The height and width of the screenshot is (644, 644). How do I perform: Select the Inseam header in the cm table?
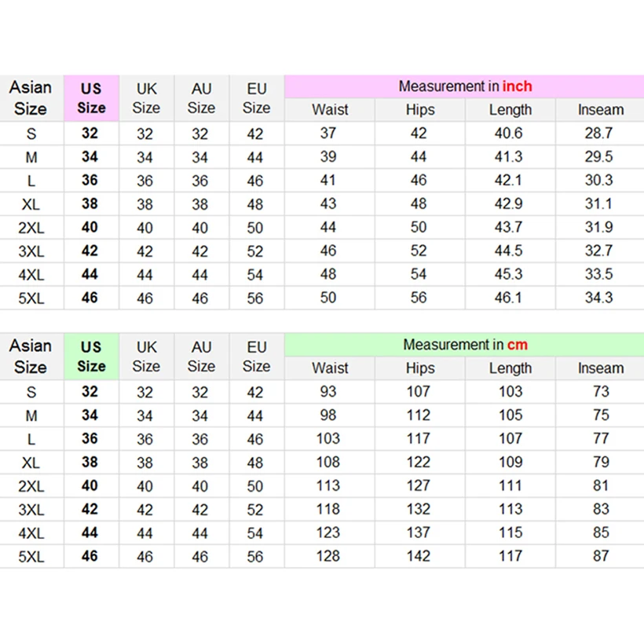coord(600,368)
